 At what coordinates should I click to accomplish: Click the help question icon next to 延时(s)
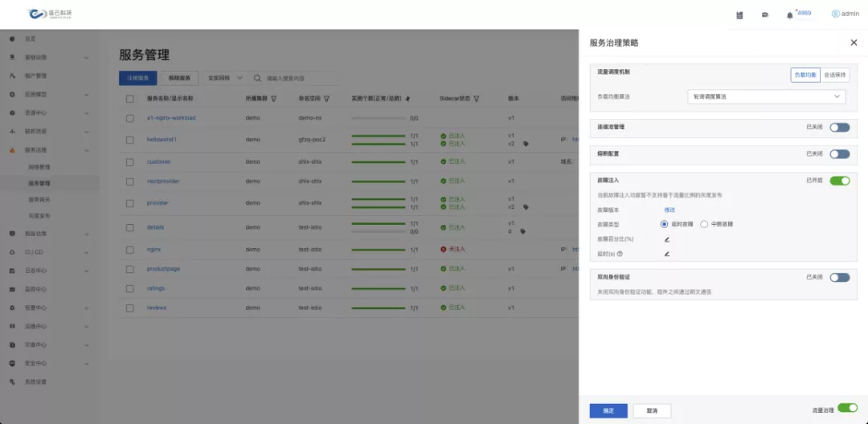tap(620, 254)
